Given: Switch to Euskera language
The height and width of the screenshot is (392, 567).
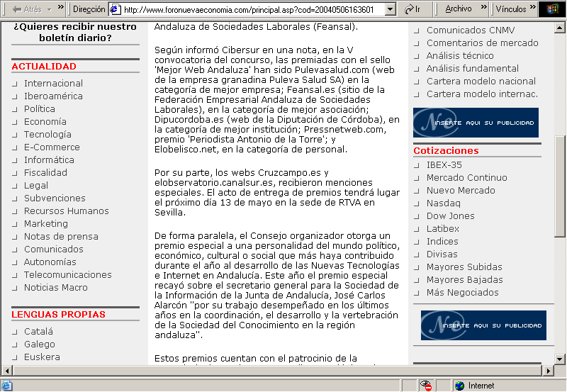Looking at the screenshot, I should point(42,357).
